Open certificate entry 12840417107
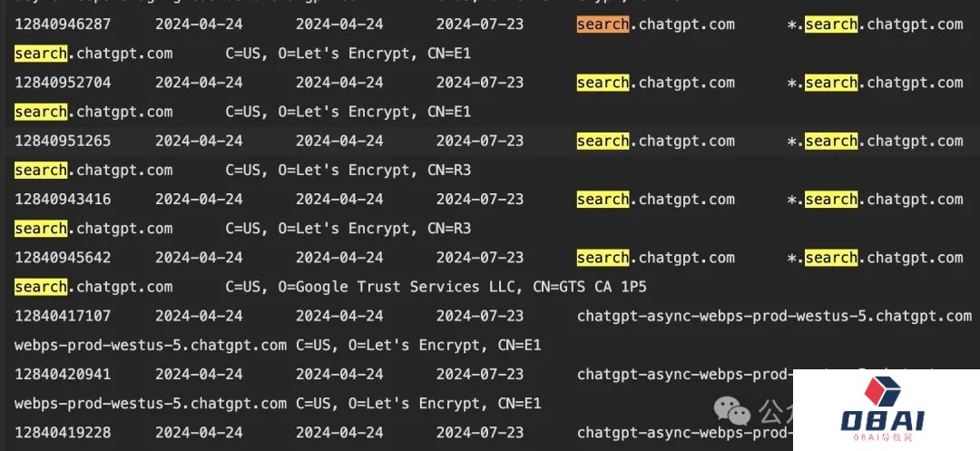 click(63, 316)
